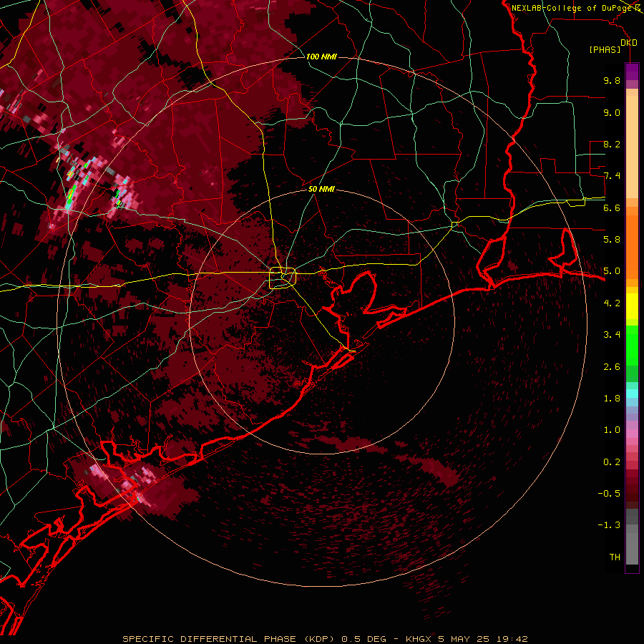Click the -1.3 legend value

pos(609,525)
